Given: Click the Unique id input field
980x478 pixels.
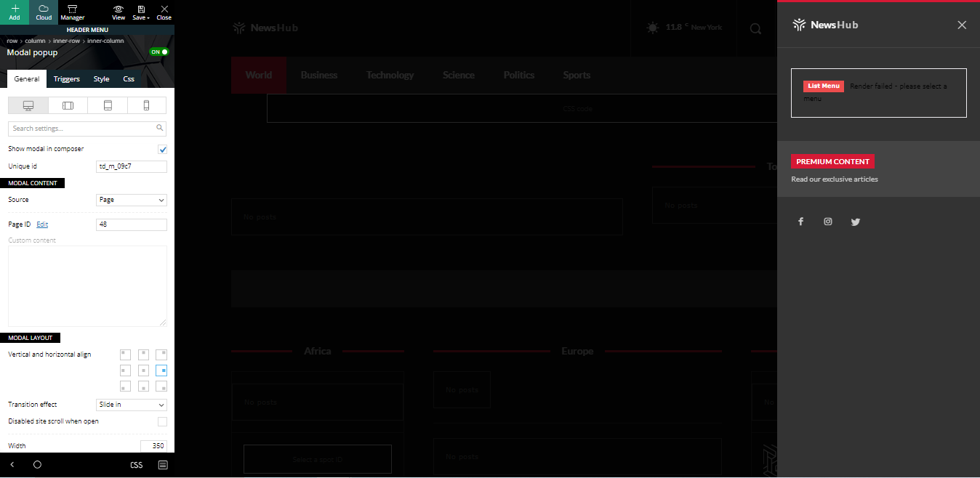Looking at the screenshot, I should click(x=132, y=166).
